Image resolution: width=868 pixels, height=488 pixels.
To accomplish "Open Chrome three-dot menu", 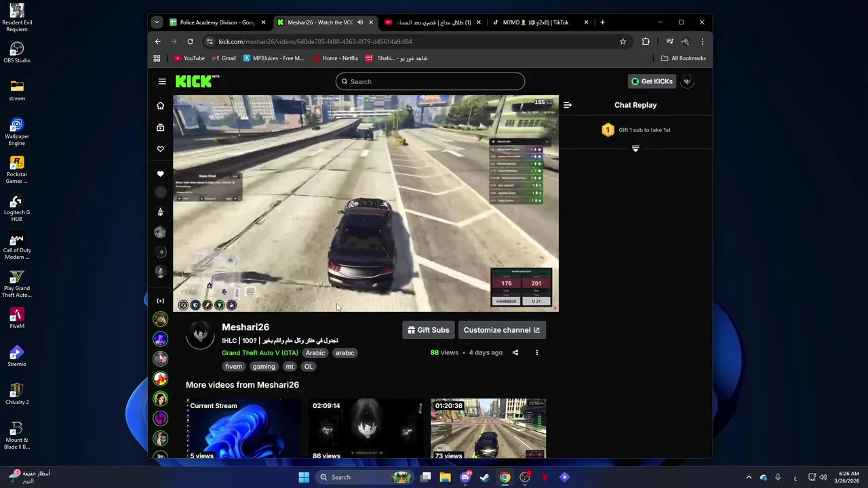I will (702, 41).
